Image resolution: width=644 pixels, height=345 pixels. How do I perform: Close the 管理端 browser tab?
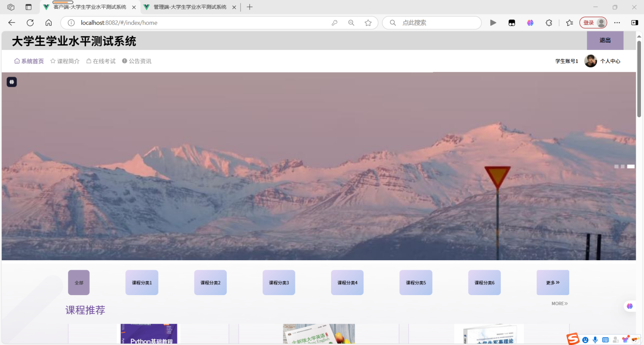point(234,7)
